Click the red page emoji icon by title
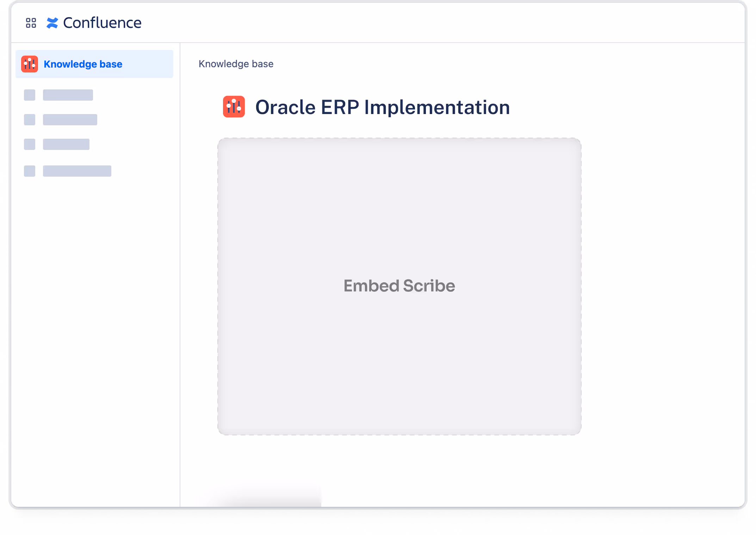 [234, 107]
